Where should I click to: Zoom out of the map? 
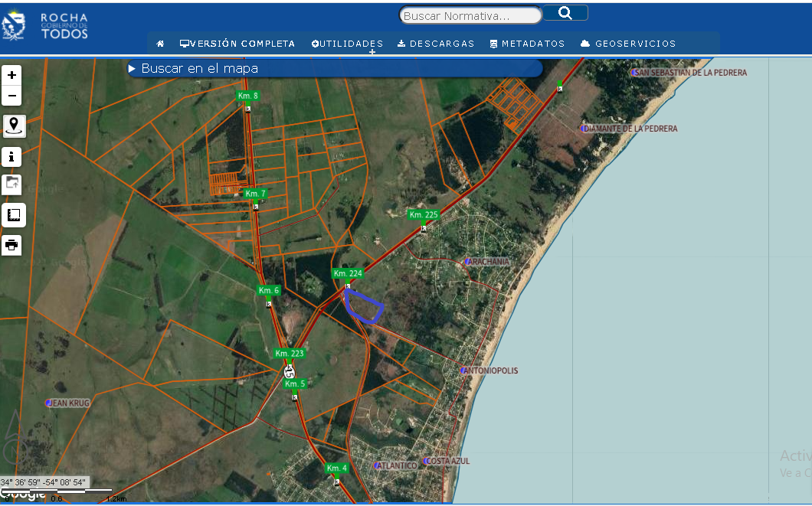tap(11, 96)
